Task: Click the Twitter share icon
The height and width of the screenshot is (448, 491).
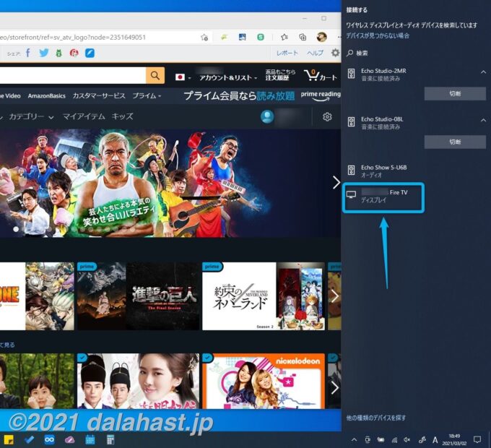Action: click(44, 53)
